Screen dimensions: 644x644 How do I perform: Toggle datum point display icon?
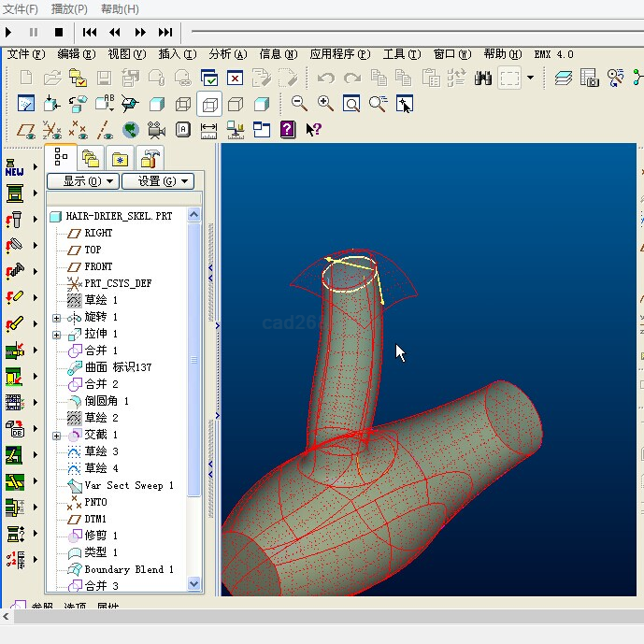[79, 130]
